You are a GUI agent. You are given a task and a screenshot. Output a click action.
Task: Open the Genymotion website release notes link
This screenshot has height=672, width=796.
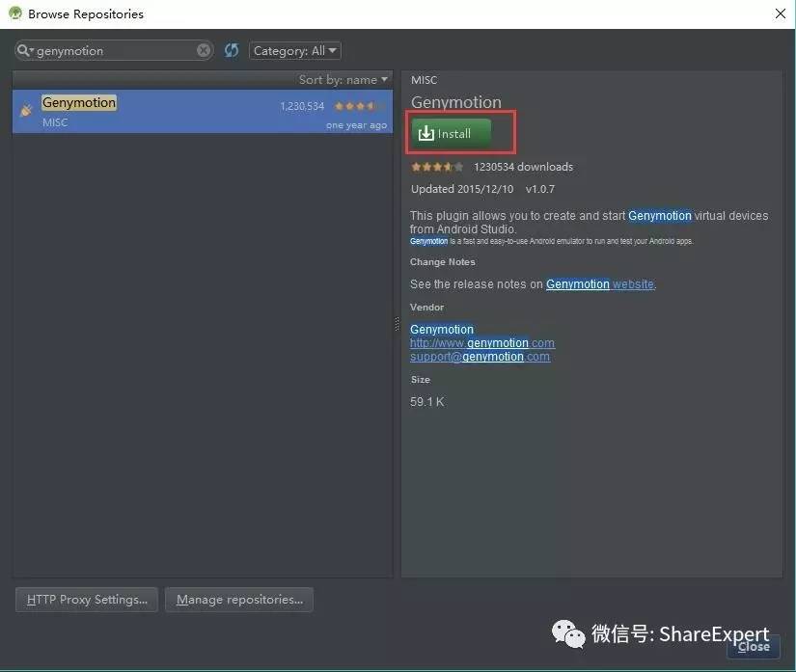click(600, 284)
